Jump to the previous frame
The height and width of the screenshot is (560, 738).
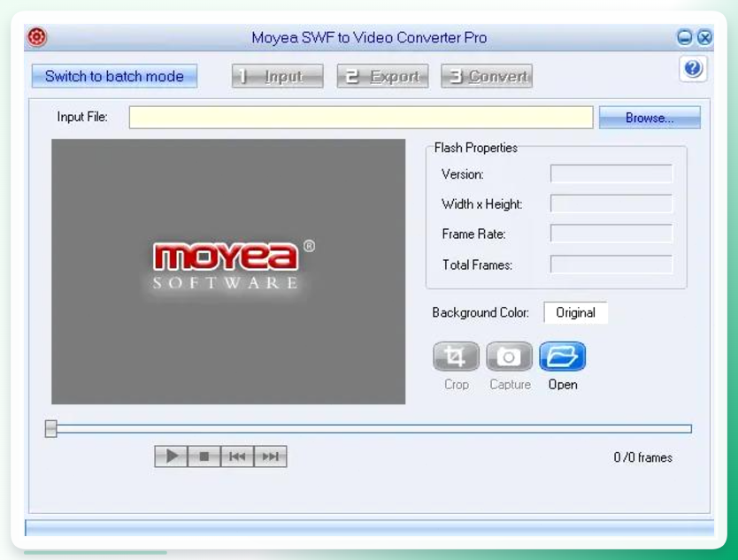point(237,456)
